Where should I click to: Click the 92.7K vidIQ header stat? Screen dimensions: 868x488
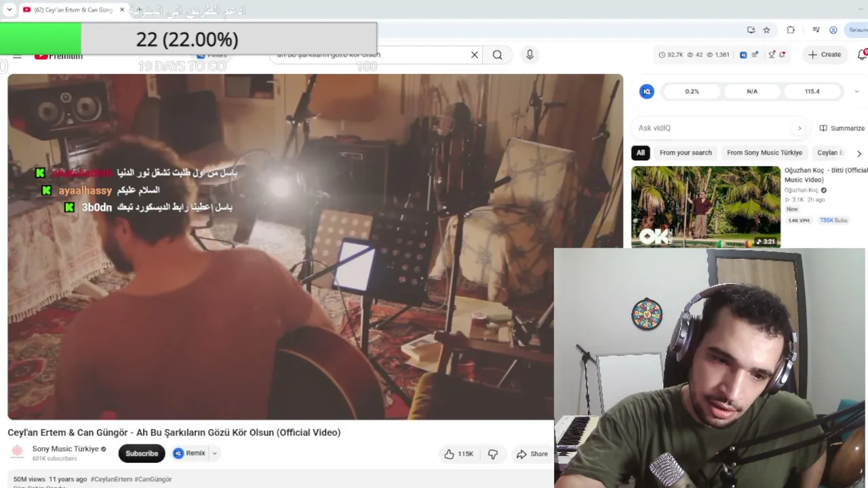point(671,55)
